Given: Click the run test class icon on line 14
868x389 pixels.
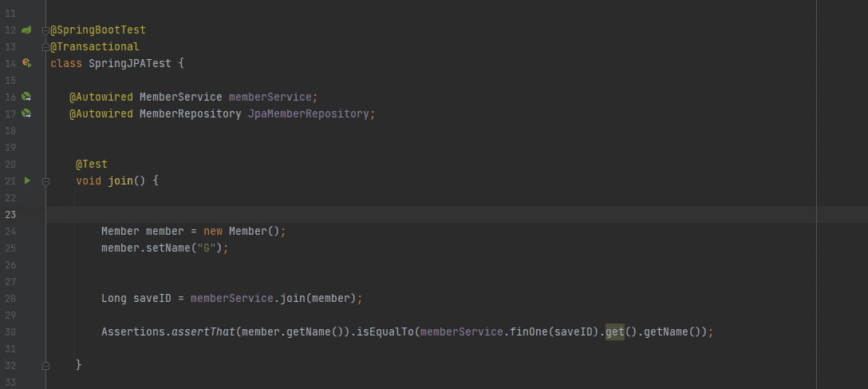Looking at the screenshot, I should tap(26, 64).
